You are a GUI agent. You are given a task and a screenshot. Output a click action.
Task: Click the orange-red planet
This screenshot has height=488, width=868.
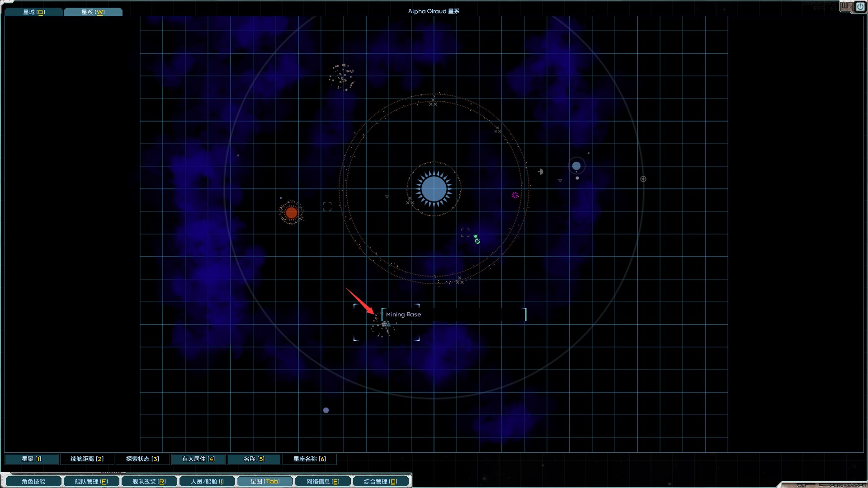pyautogui.click(x=292, y=212)
